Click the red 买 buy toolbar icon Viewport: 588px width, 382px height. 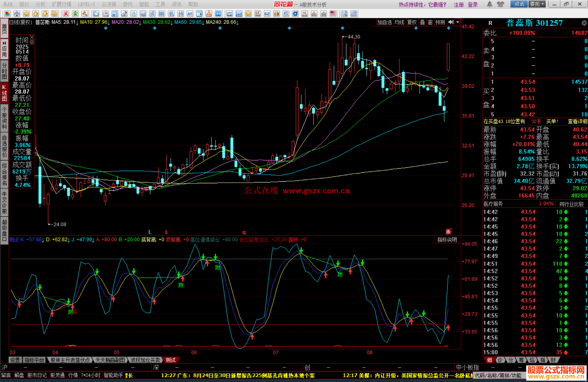tap(66, 14)
